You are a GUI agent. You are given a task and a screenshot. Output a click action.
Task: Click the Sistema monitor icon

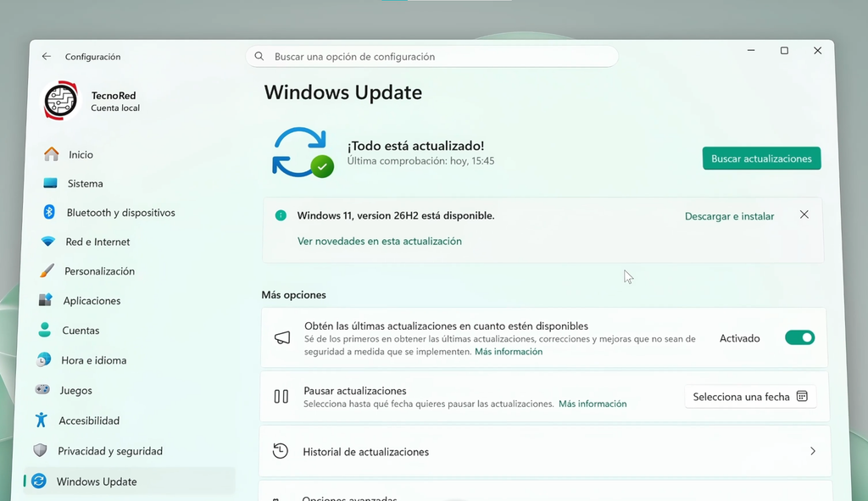50,183
